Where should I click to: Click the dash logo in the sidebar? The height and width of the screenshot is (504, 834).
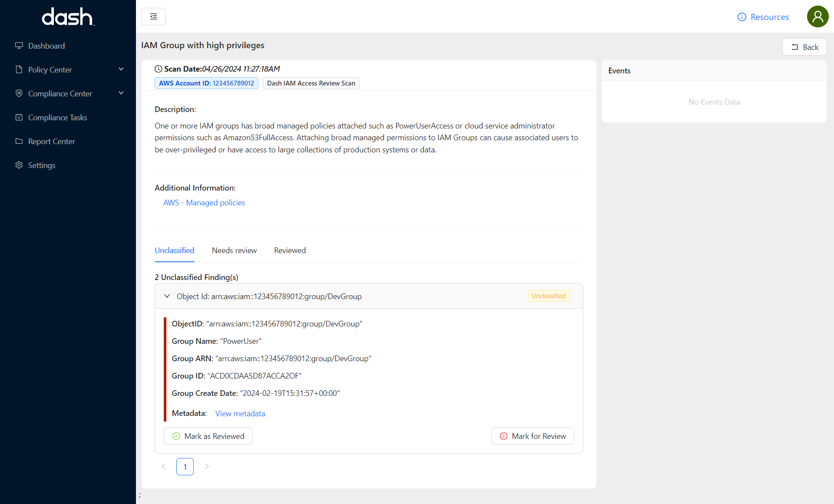point(68,16)
